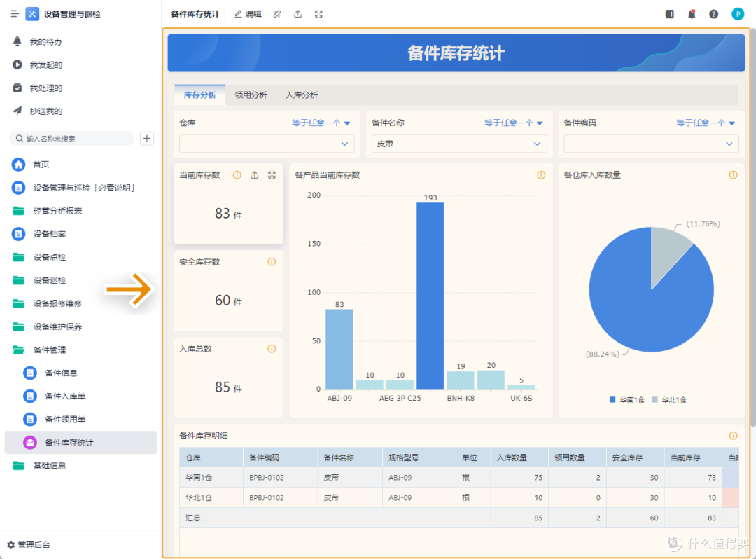Focus the 输入名称来搜索 search field

point(72,139)
